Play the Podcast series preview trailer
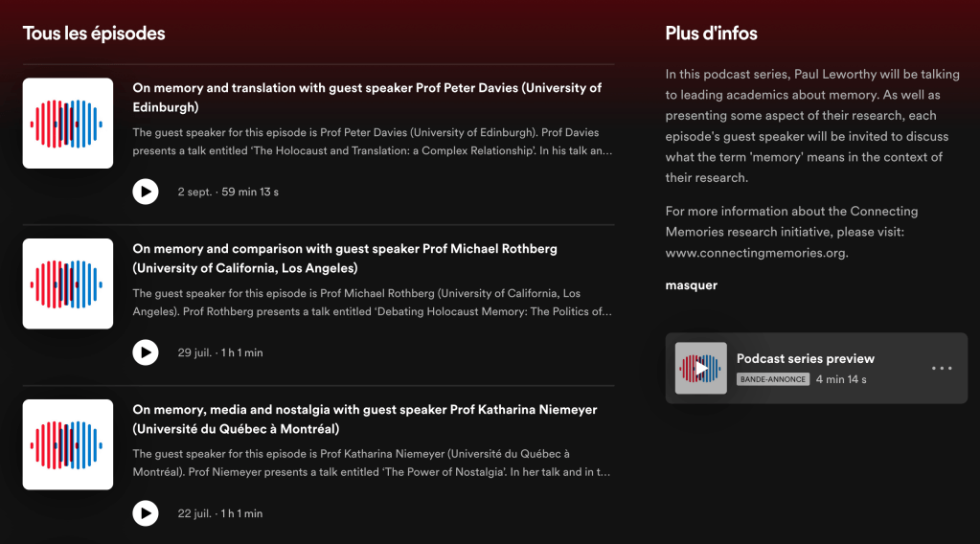This screenshot has height=544, width=980. [x=701, y=369]
